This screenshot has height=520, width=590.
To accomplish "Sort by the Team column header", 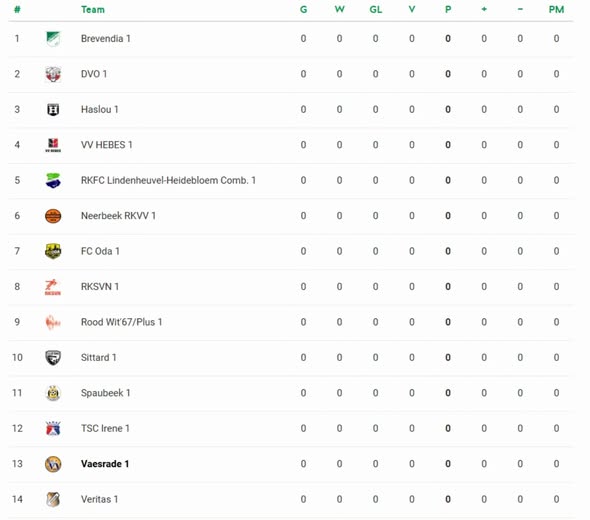I will (93, 9).
